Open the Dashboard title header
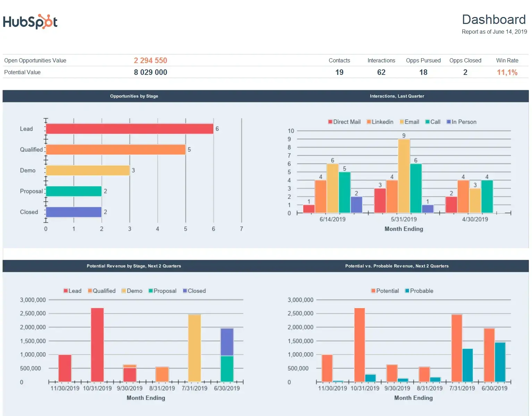Image resolution: width=532 pixels, height=416 pixels. tap(494, 20)
